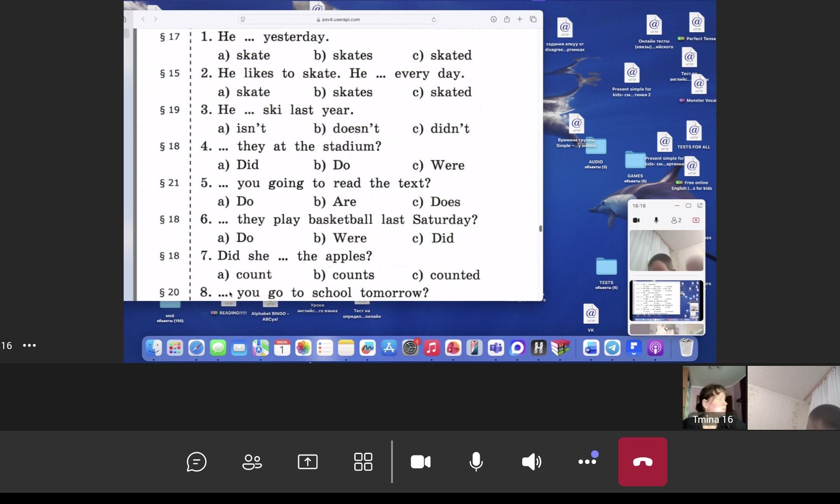Open the meeting view layout grid
840x504 pixels.
(363, 462)
